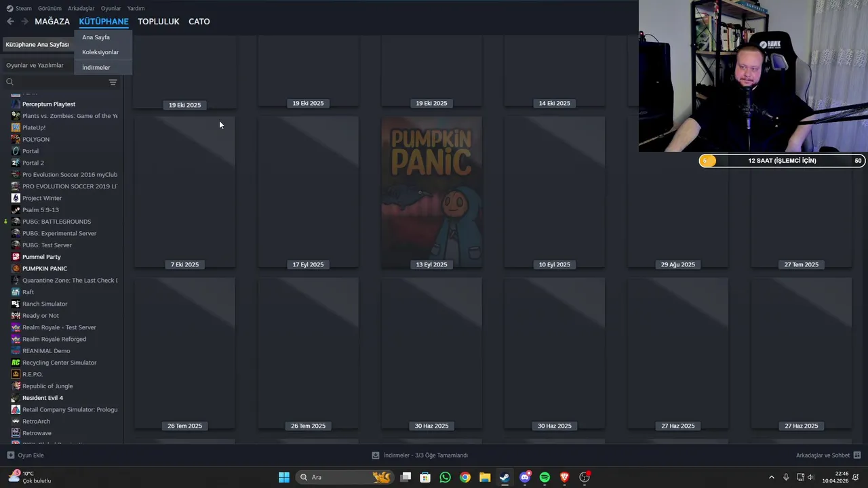
Task: Click the weather widget showing 10°C
Action: pyautogui.click(x=30, y=477)
